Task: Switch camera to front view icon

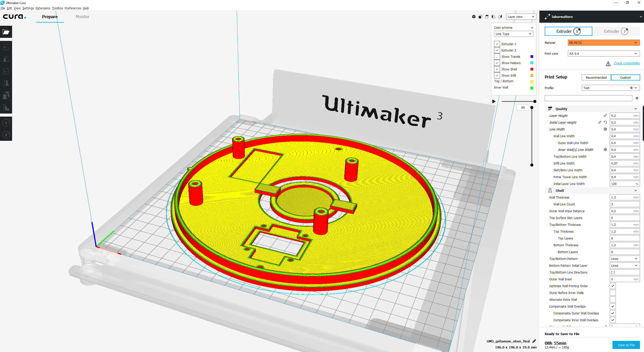Action: point(480,17)
